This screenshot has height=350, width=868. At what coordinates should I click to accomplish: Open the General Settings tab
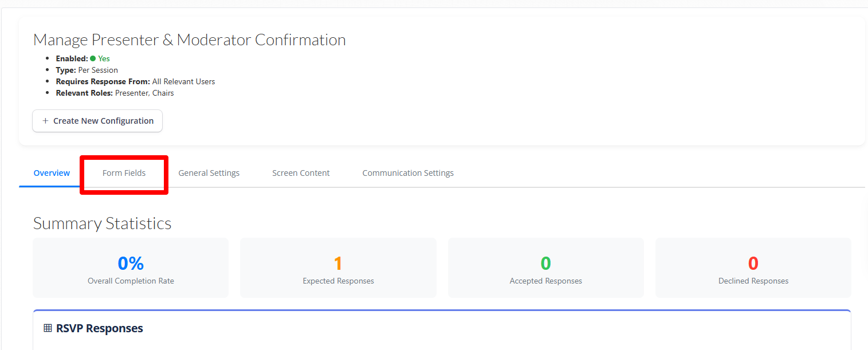tap(209, 173)
